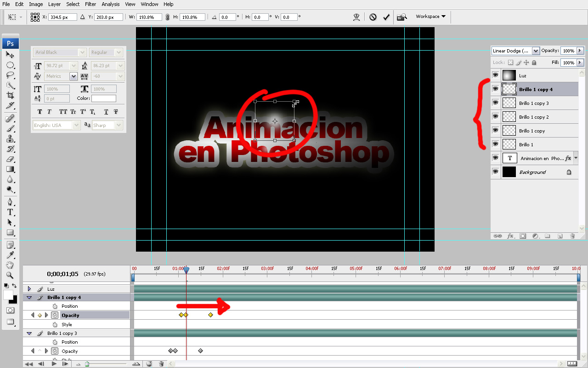Image resolution: width=588 pixels, height=368 pixels.
Task: Hide the Brillo 1 copy 4 layer
Action: (496, 89)
